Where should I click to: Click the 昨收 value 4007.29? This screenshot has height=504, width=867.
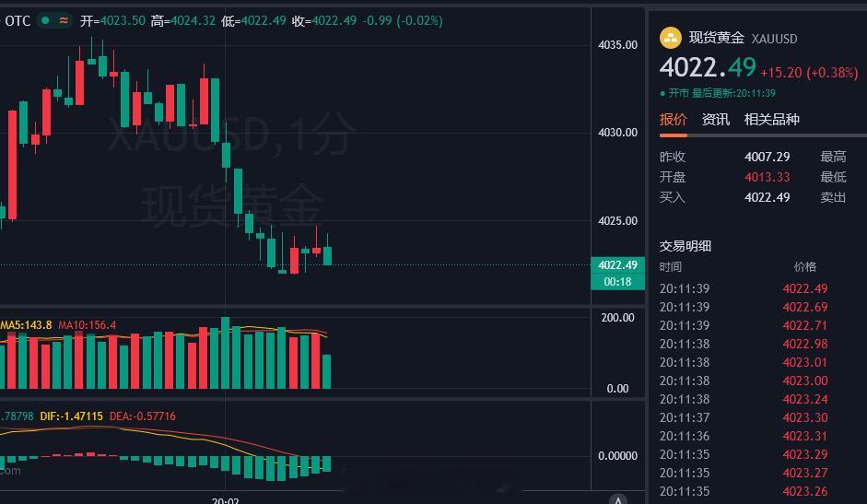pyautogui.click(x=767, y=157)
